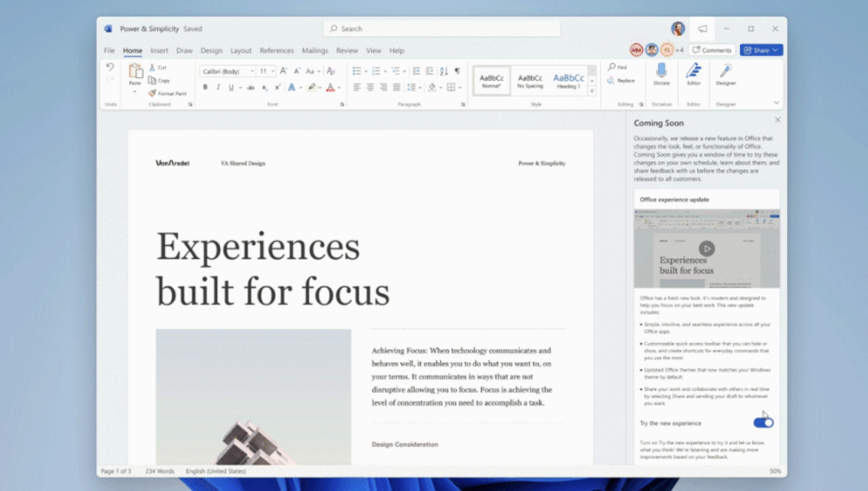Center align the text
The image size is (868, 491).
(x=370, y=87)
